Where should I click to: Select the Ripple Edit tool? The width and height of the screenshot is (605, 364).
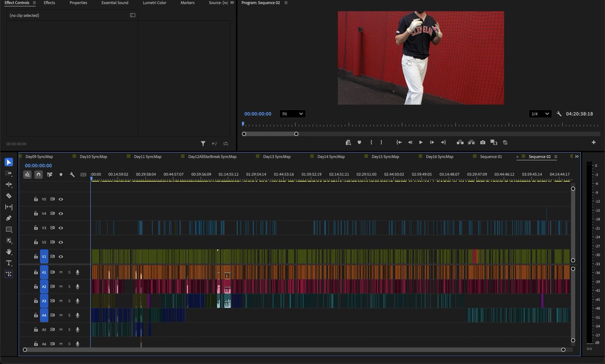(x=9, y=185)
